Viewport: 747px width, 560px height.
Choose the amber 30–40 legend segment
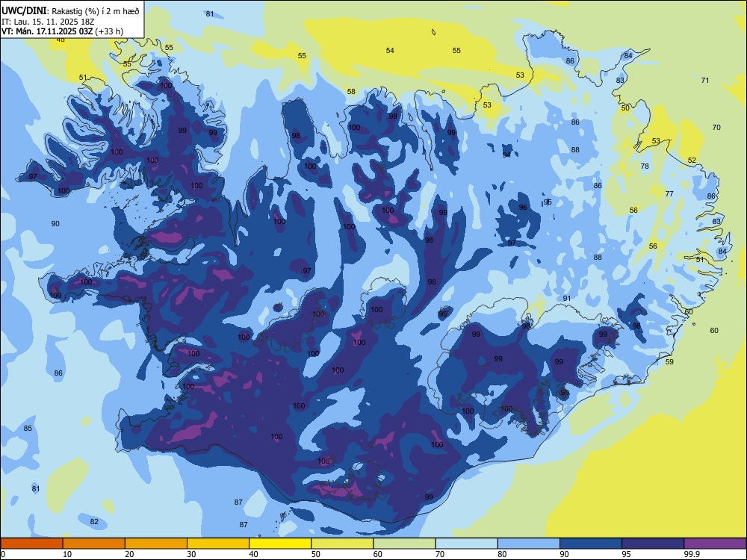pyautogui.click(x=217, y=544)
